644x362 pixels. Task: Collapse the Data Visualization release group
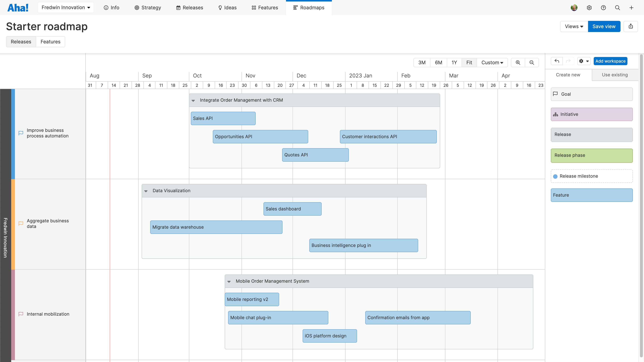tap(146, 191)
